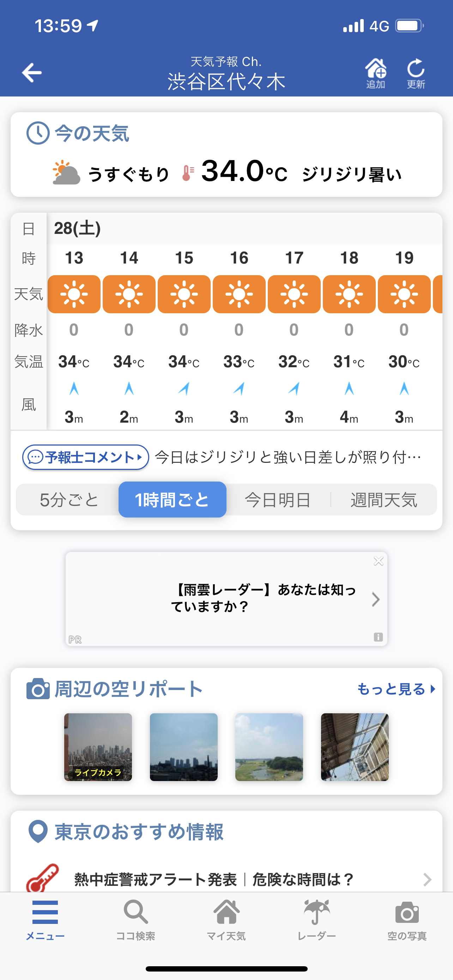Switch to 今日明日 forecast view

278,500
